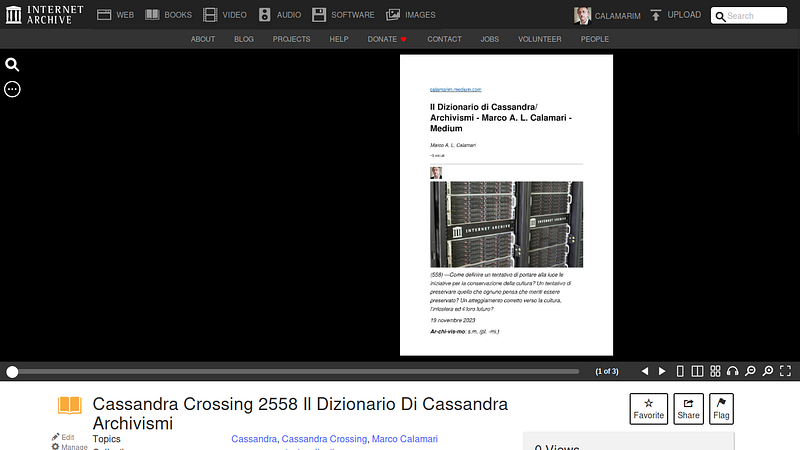The height and width of the screenshot is (450, 800).
Task: Zoom in on the book page
Action: click(768, 371)
